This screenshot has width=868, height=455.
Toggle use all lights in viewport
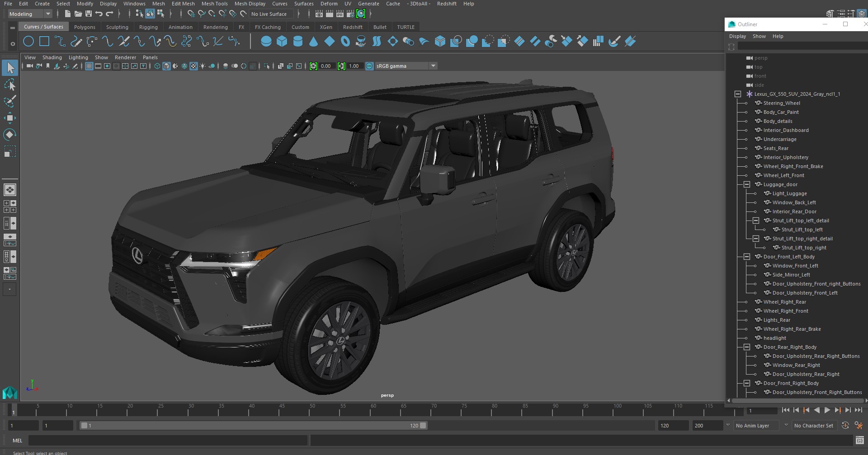[203, 66]
